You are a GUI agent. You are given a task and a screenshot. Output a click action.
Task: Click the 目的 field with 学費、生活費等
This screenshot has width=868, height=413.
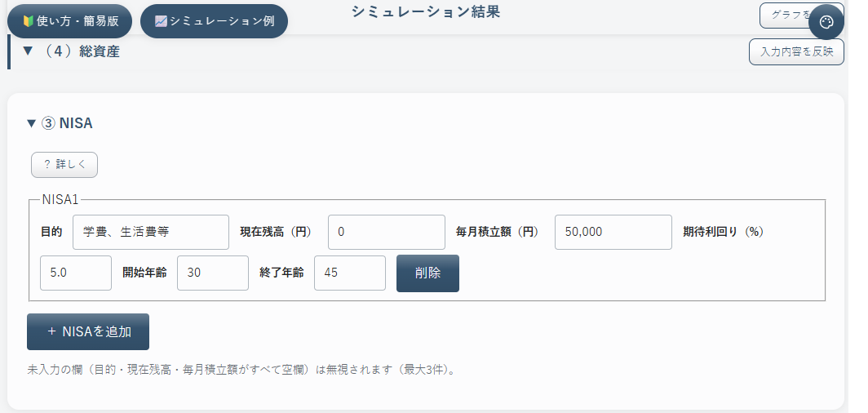151,232
